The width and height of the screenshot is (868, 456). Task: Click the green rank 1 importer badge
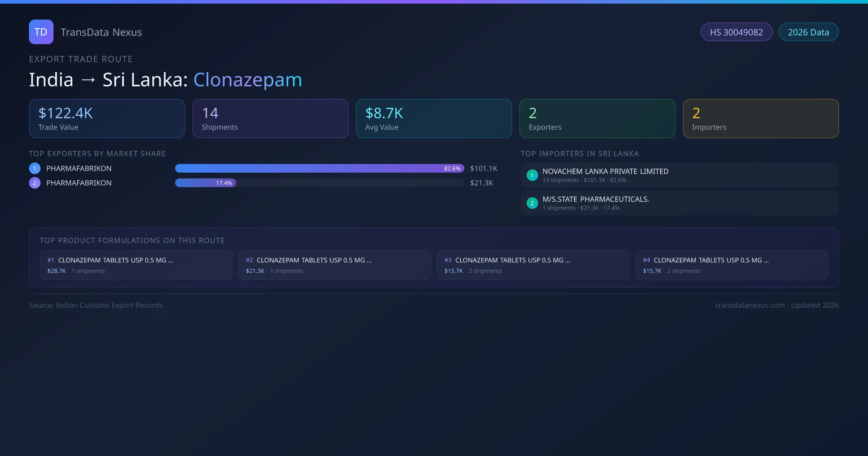pyautogui.click(x=532, y=175)
